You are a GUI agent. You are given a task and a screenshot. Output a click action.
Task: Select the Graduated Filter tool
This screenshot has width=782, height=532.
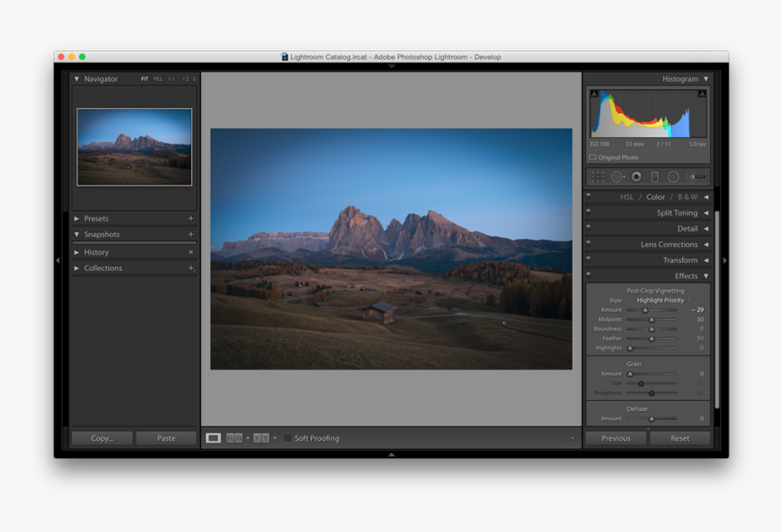655,176
